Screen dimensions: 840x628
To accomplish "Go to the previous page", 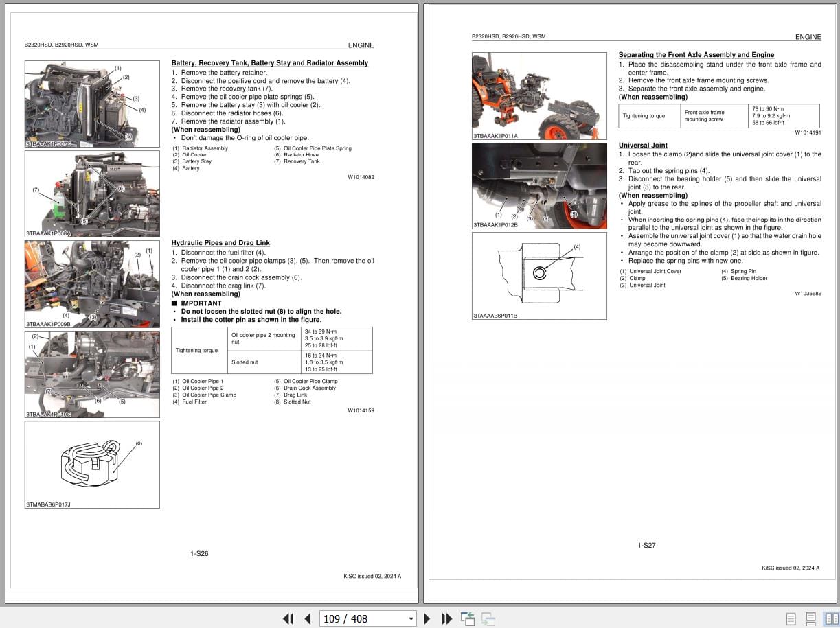I will 307,618.
